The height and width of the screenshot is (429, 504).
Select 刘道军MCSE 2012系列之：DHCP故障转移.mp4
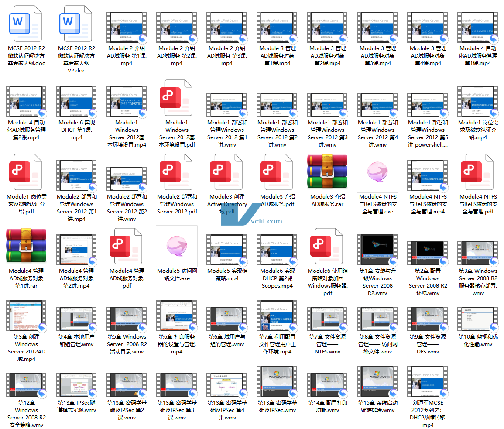(428, 382)
